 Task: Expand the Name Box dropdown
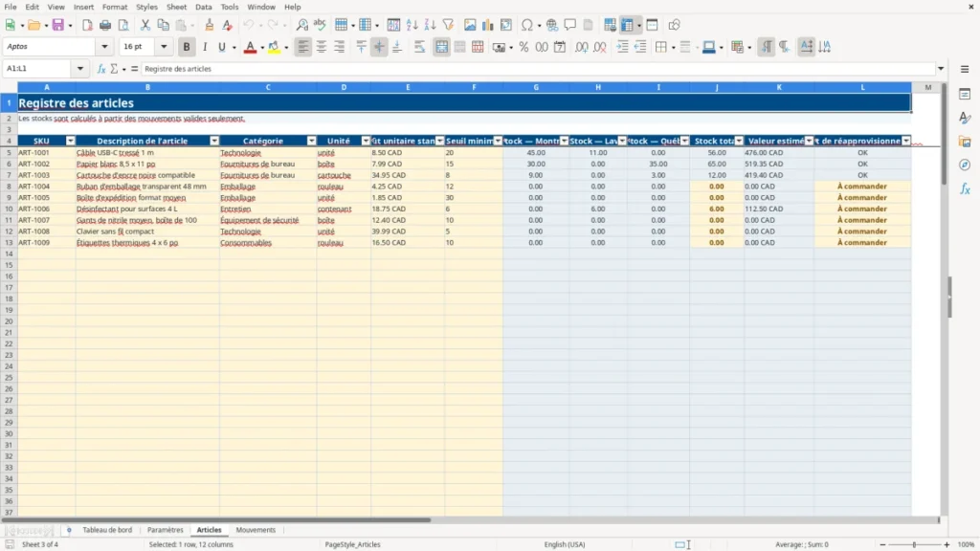click(80, 69)
